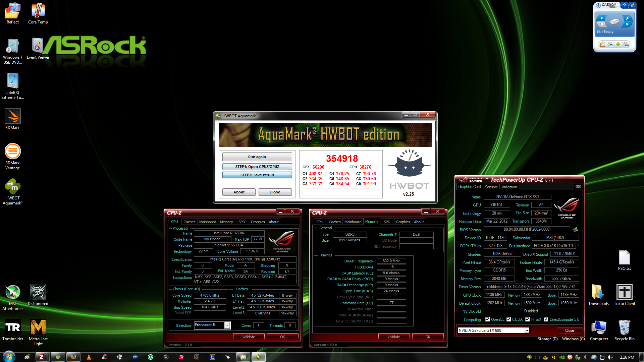Viewport: 644px width, 362px height.
Task: Open Metro Last Light shortcut
Action: click(x=38, y=333)
